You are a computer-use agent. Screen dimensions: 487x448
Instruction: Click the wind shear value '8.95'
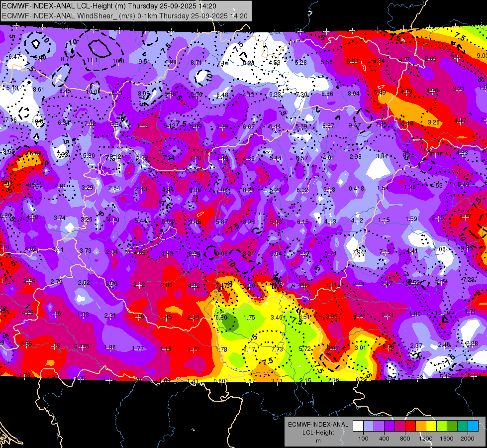point(249,222)
